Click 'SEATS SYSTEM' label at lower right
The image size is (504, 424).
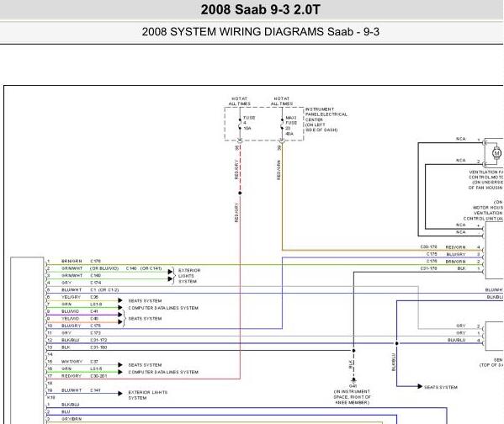click(x=441, y=387)
